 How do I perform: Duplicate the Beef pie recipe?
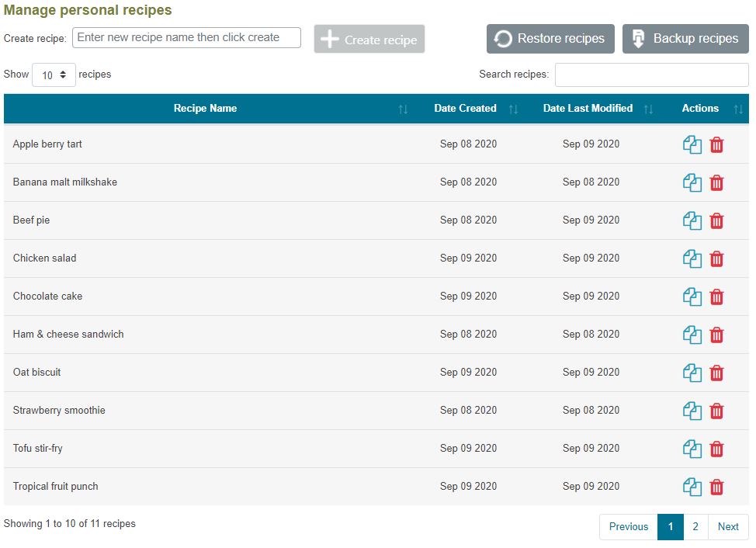pyautogui.click(x=692, y=221)
